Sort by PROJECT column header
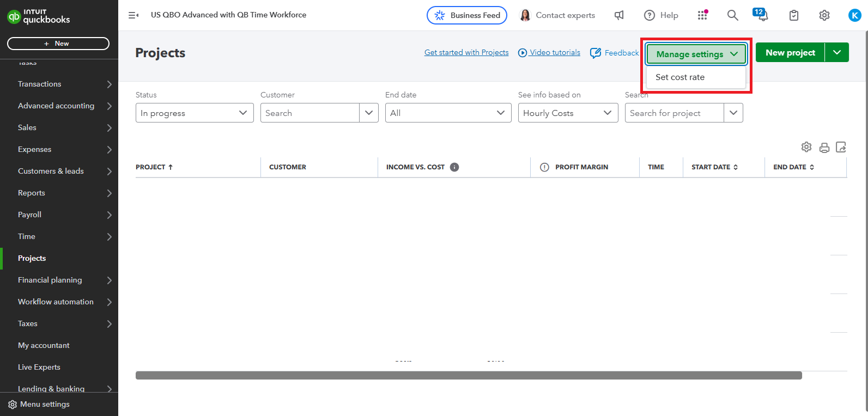This screenshot has height=416, width=868. point(154,167)
